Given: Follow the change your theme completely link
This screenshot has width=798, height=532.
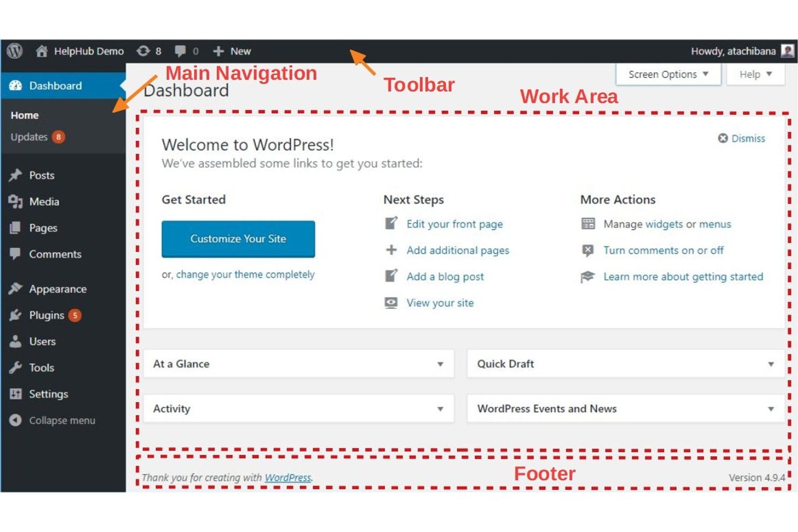Looking at the screenshot, I should tap(245, 274).
